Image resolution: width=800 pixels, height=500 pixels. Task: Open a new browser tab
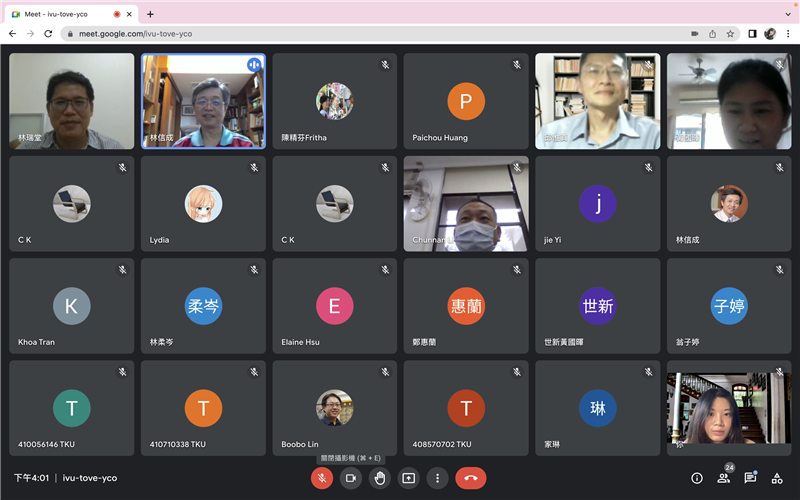pyautogui.click(x=150, y=14)
